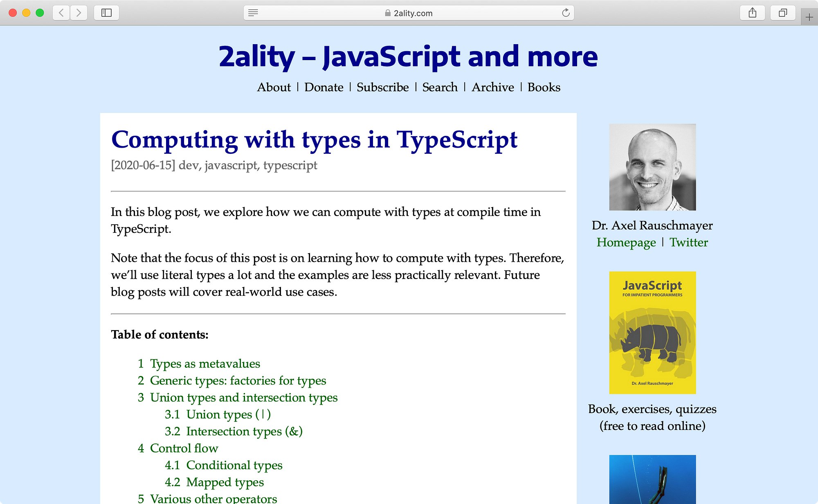Screen dimensions: 818x504
Task: Filter posts by the dev tag
Action: [189, 165]
